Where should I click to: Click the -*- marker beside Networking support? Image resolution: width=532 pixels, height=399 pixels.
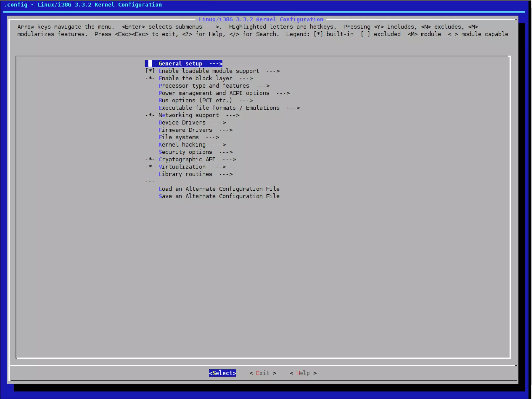click(x=150, y=115)
